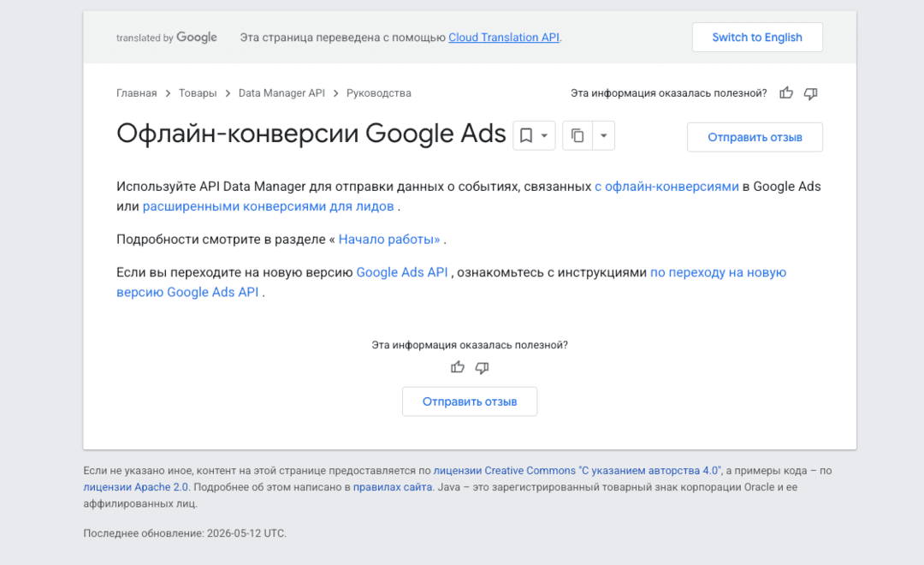Open the Google Ads API link
This screenshot has height=565, width=924.
(402, 272)
